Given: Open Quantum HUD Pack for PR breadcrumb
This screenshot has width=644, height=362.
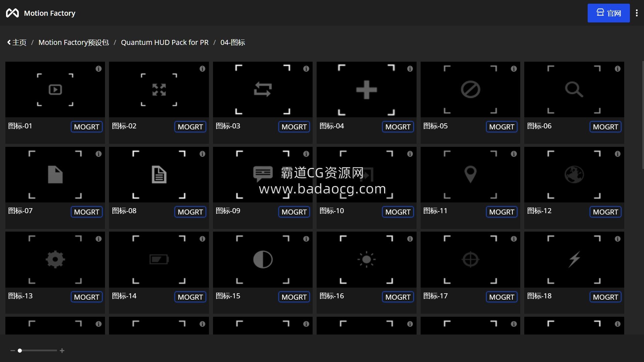Looking at the screenshot, I should click(x=165, y=43).
